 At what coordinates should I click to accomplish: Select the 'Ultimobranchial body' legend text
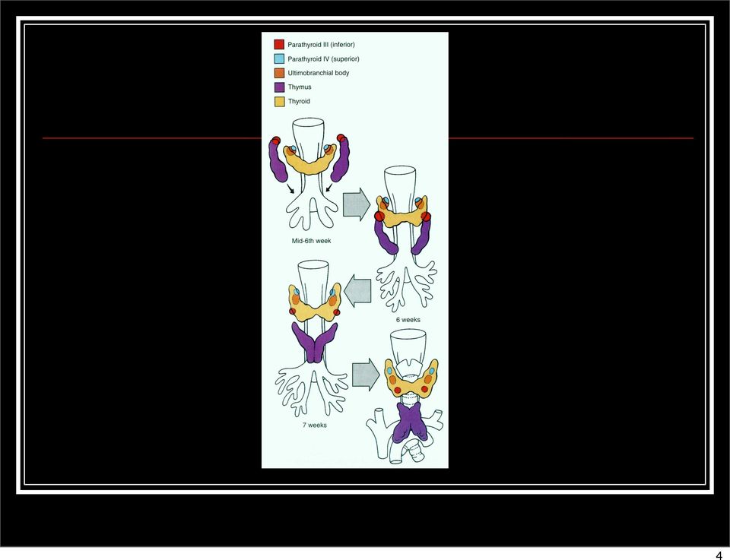click(x=319, y=73)
